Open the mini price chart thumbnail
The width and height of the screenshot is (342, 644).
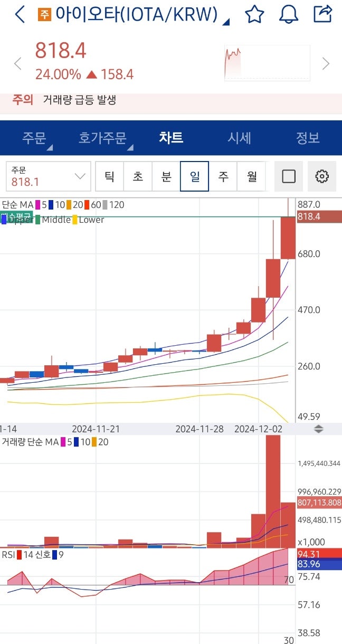click(x=267, y=63)
